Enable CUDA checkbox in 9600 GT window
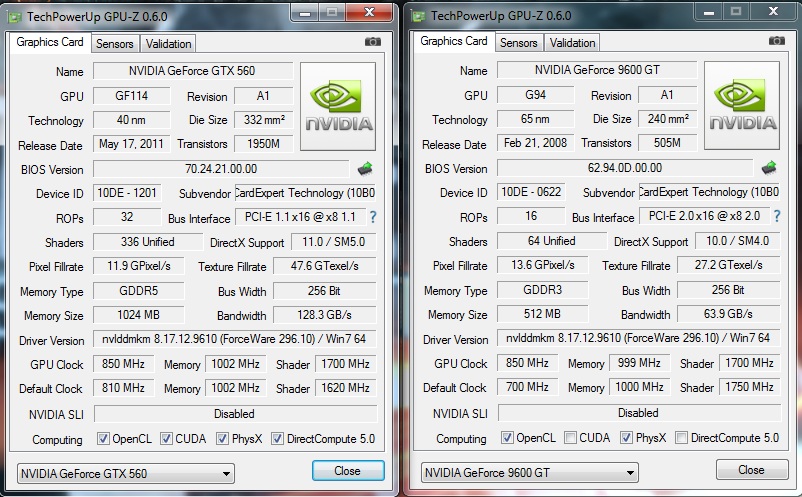Viewport: 802px width, 497px height. pyautogui.click(x=570, y=438)
